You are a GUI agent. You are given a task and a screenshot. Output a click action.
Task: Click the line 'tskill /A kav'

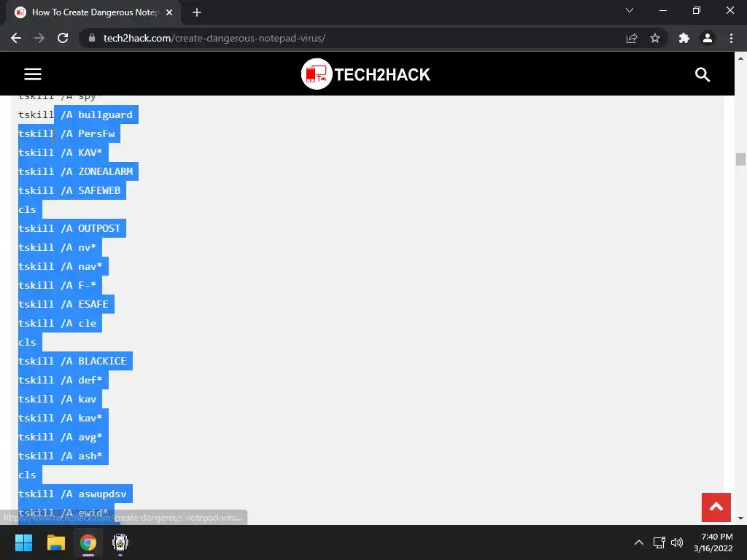[x=57, y=399]
